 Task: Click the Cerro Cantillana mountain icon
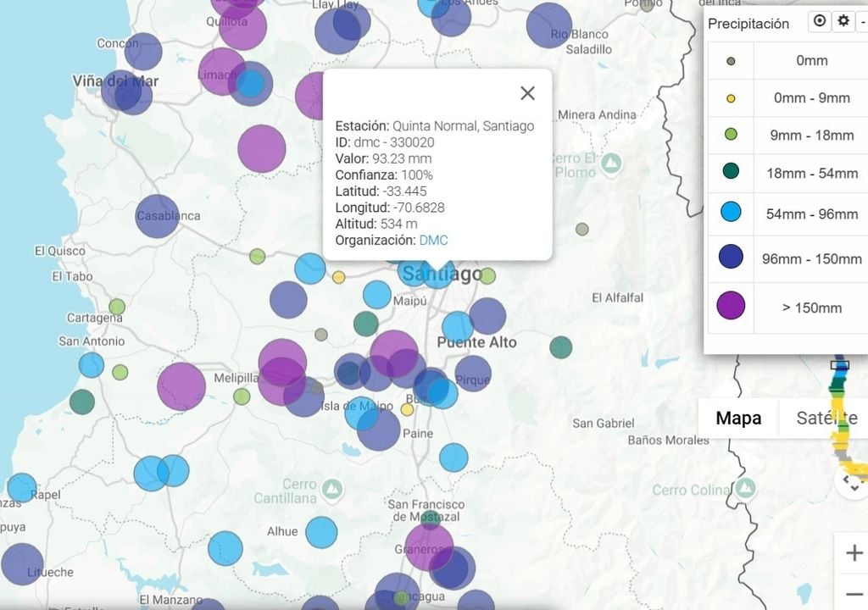coord(332,489)
